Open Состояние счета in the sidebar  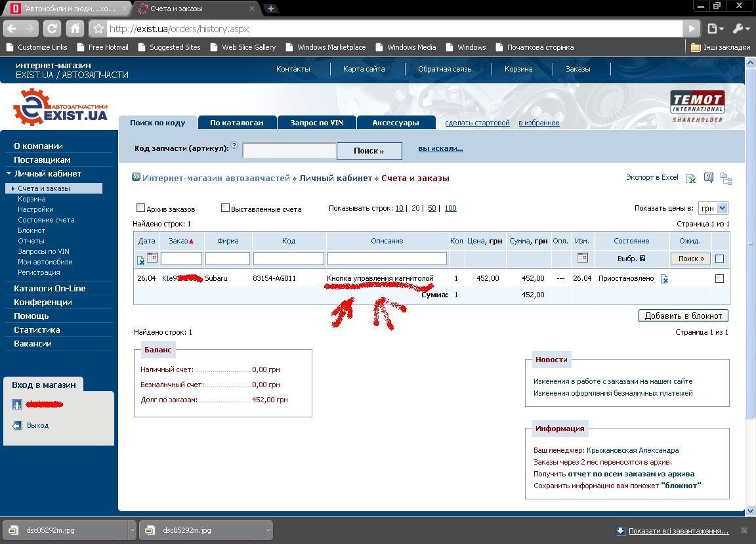[x=46, y=220]
